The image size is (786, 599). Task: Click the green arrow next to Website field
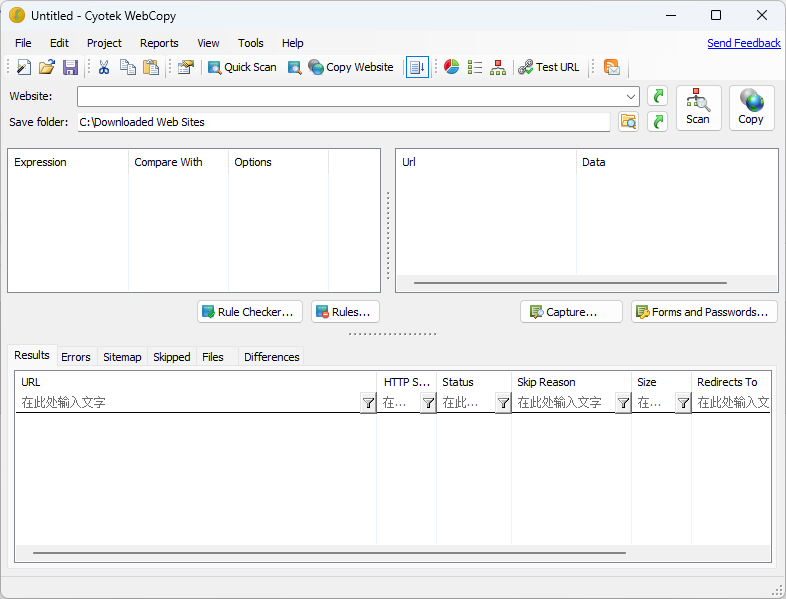pos(657,96)
